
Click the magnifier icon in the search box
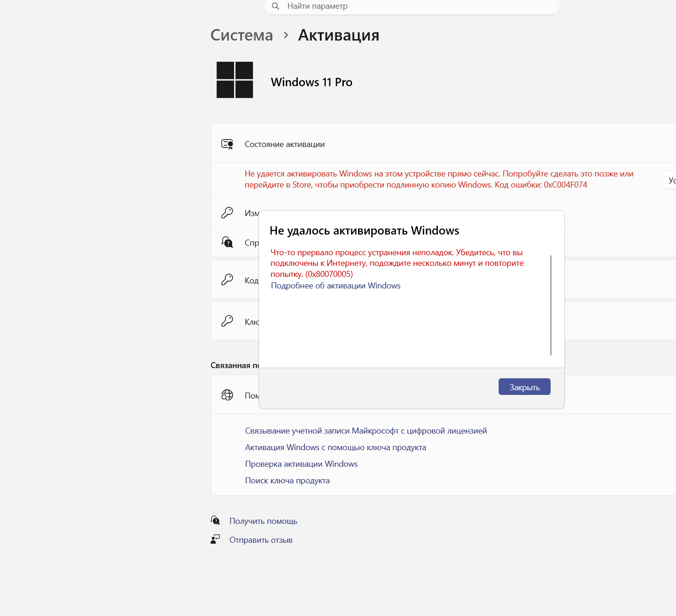(276, 6)
